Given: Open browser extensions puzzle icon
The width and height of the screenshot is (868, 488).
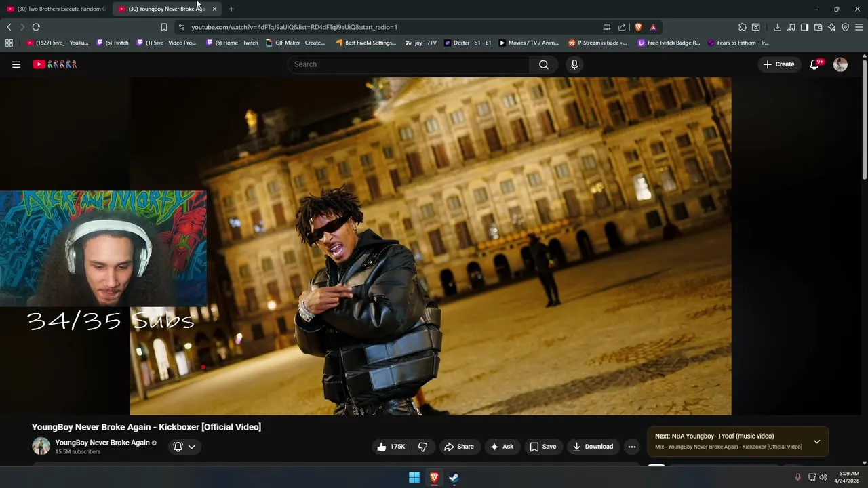Looking at the screenshot, I should tap(742, 27).
